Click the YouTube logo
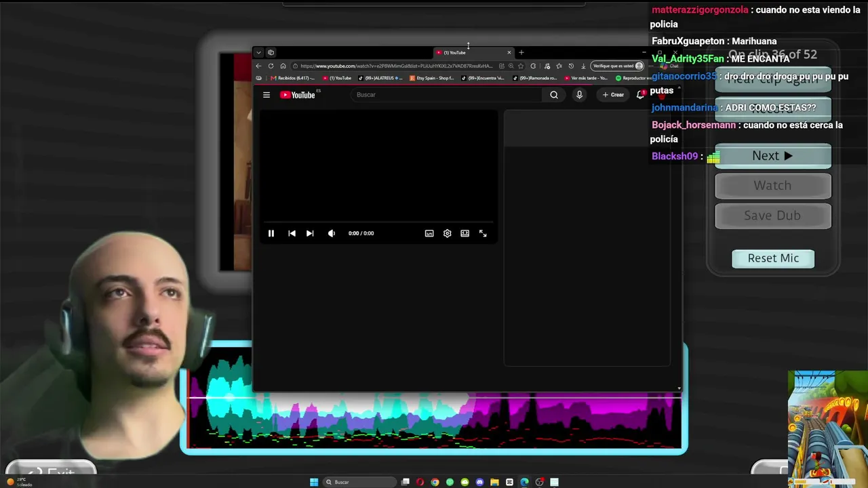The image size is (868, 488). (298, 95)
